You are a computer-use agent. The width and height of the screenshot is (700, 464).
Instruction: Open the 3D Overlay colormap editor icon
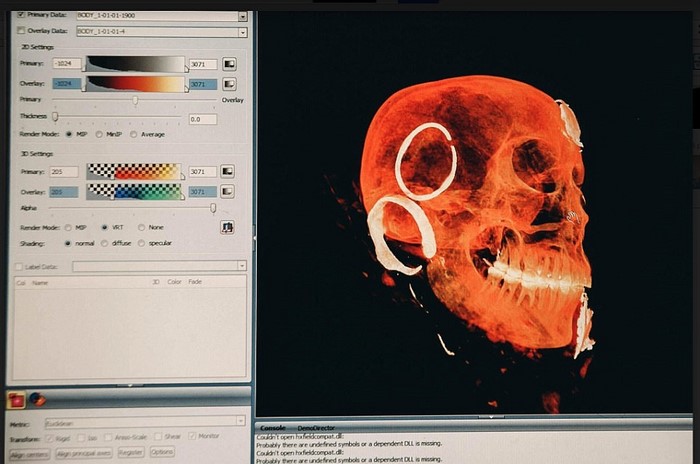[x=229, y=191]
